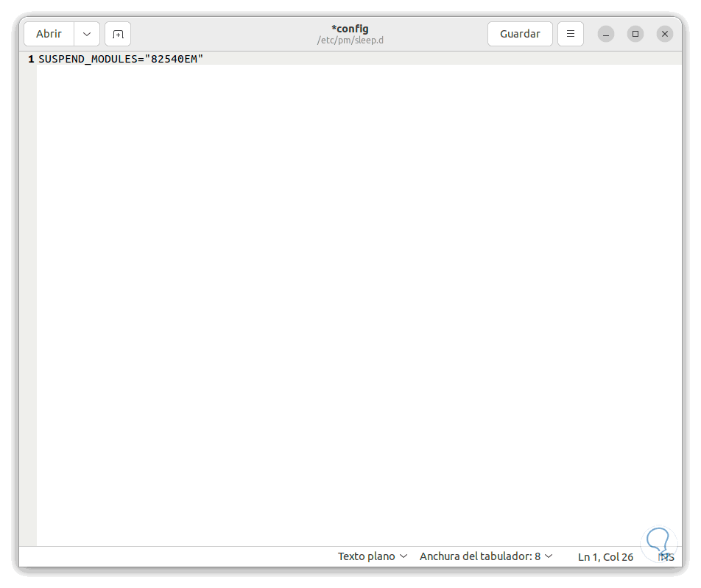Toggle the INS insert mode indicator

pyautogui.click(x=666, y=556)
